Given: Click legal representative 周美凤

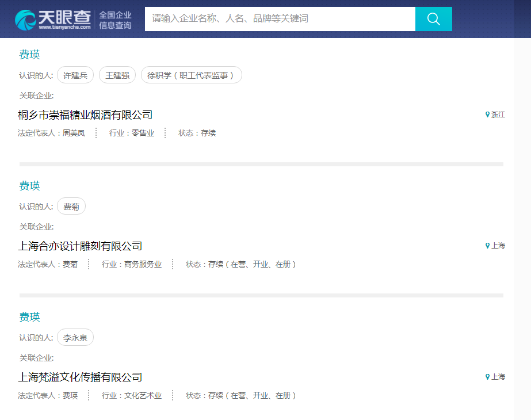Looking at the screenshot, I should click(x=74, y=133).
